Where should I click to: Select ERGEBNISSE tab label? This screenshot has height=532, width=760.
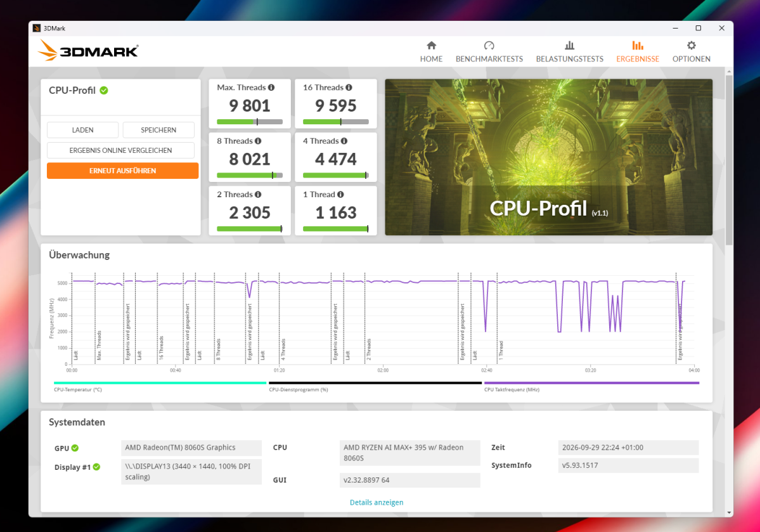[638, 59]
